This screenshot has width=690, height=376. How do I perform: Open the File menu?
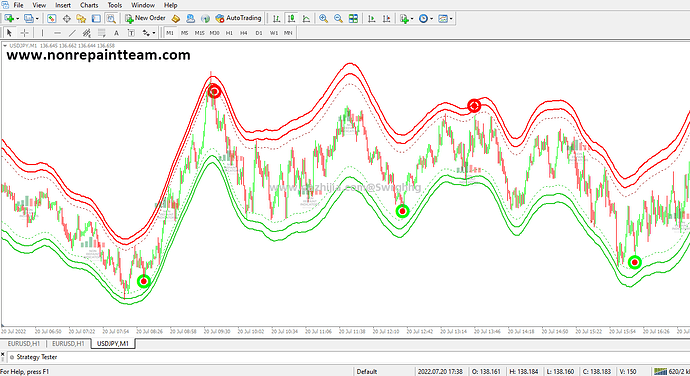coord(18,5)
